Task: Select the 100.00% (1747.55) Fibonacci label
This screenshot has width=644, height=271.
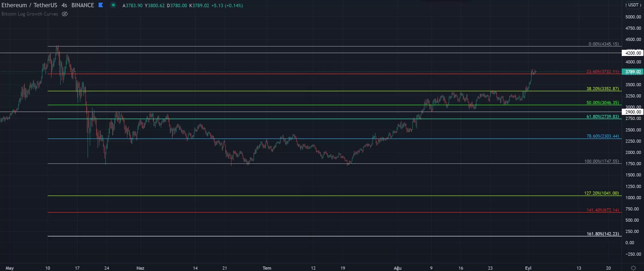Action: pyautogui.click(x=601, y=161)
